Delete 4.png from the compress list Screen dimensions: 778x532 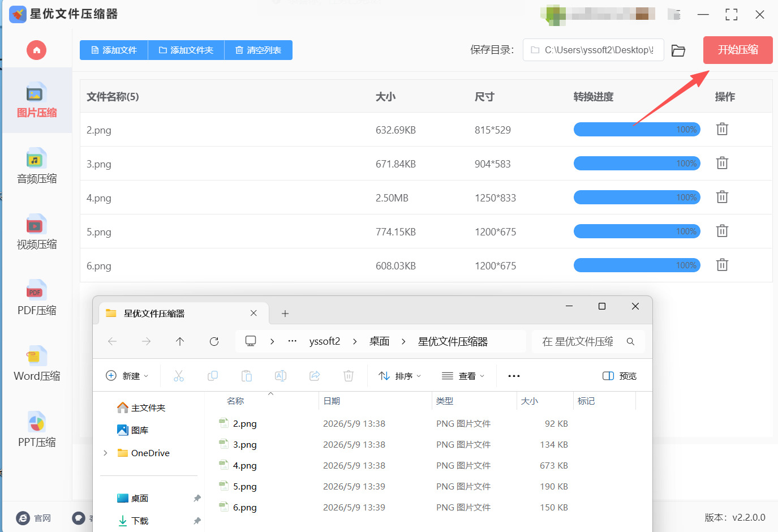[x=722, y=197]
